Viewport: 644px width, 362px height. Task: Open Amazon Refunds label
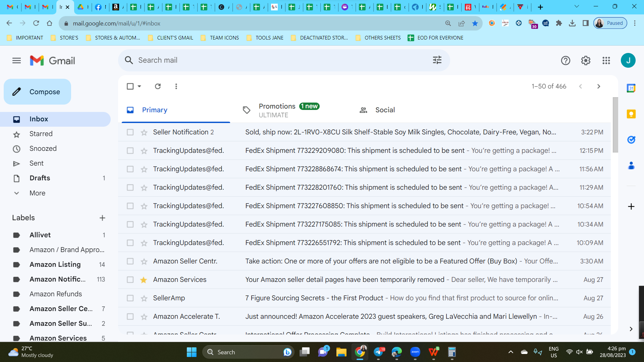point(55,294)
